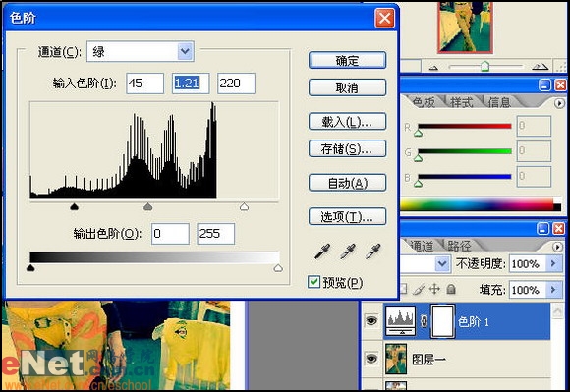Click the black output level slider handle
Viewport: 570px width, 392px height.
pos(30,268)
